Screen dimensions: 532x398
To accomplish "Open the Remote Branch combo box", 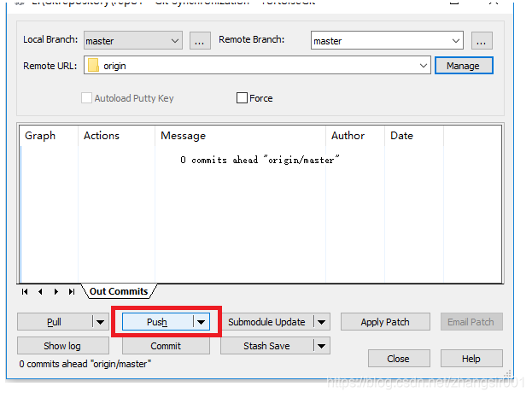I will (x=387, y=40).
